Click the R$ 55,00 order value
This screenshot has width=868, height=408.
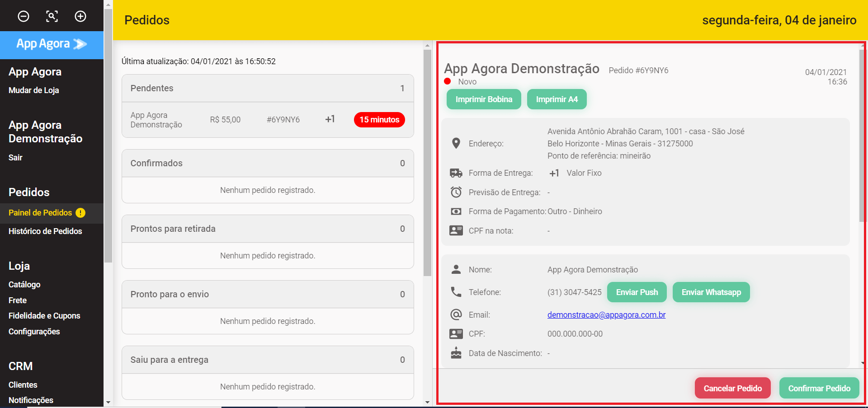(x=225, y=120)
